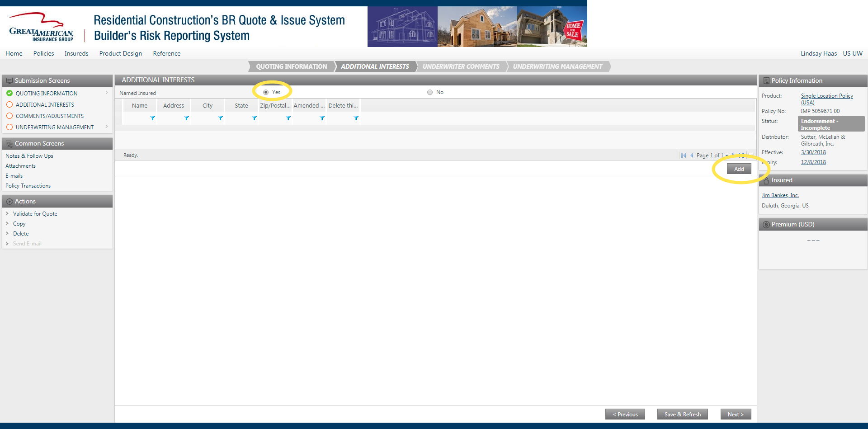Go to first page in grid pager
Viewport: 868px width, 429px height.
[x=684, y=156]
